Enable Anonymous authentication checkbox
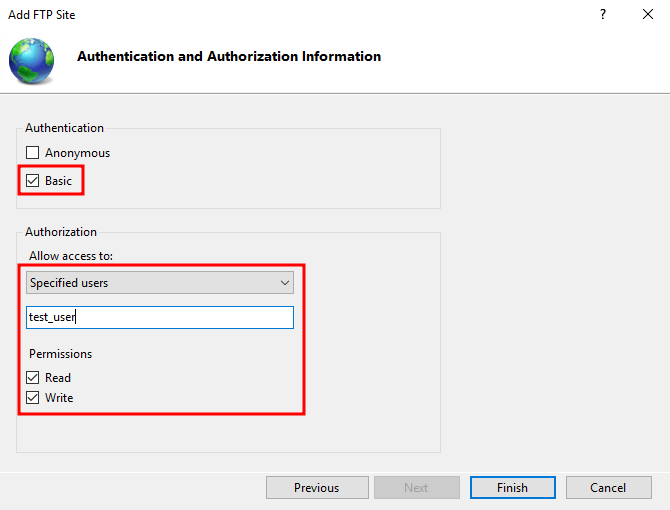670x510 pixels. 32,152
